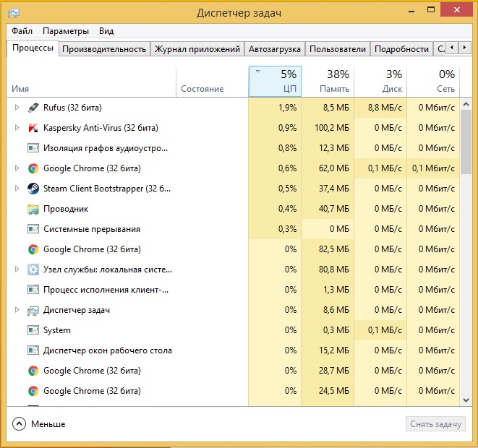Click the Chrome icon in the 82,5 МБ row
The image size is (478, 448).
coord(33,249)
